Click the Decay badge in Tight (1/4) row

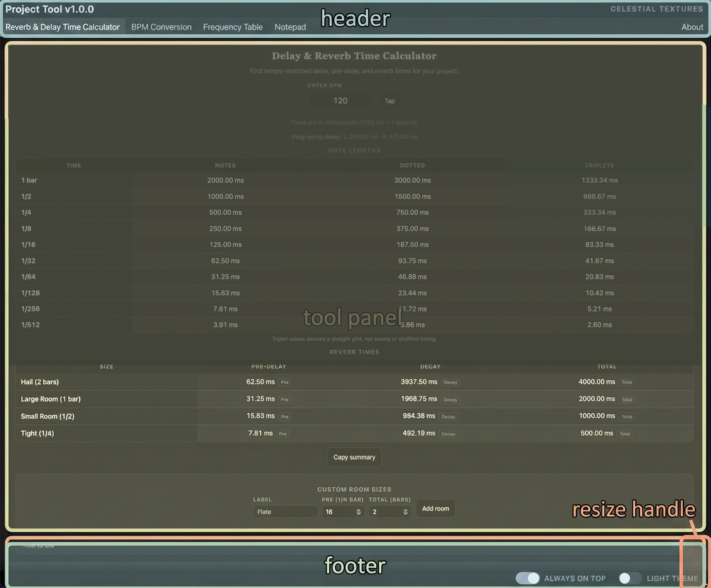pos(449,433)
